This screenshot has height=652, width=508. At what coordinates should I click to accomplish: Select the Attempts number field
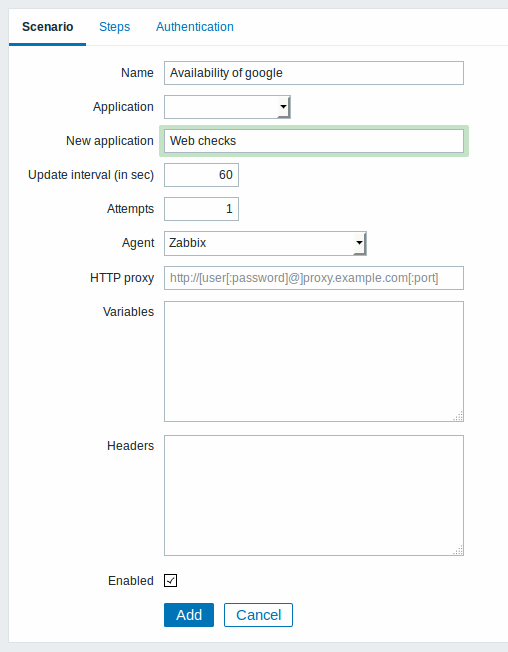click(x=201, y=209)
